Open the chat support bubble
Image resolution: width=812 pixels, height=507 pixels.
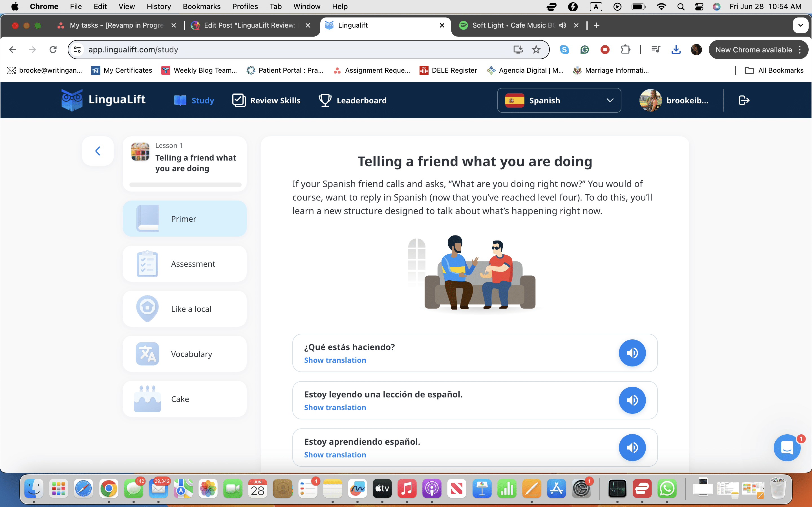pos(787,448)
